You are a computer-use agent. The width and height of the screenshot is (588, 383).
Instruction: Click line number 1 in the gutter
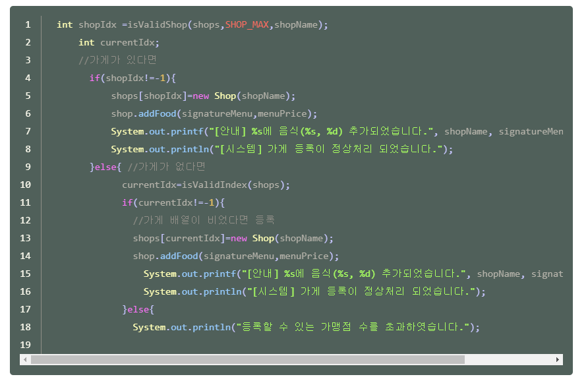pyautogui.click(x=28, y=24)
